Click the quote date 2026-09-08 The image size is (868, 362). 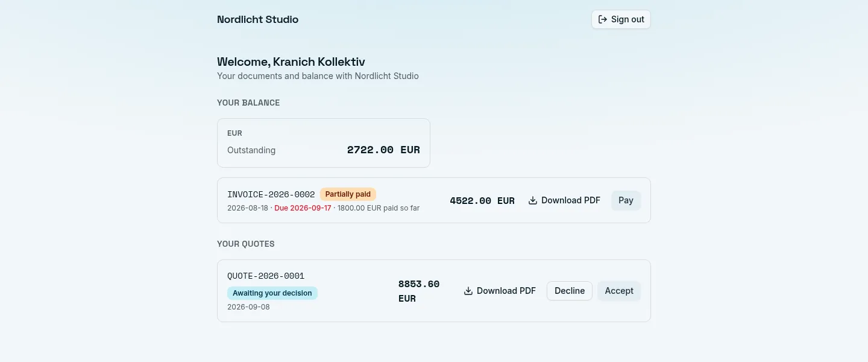click(248, 307)
